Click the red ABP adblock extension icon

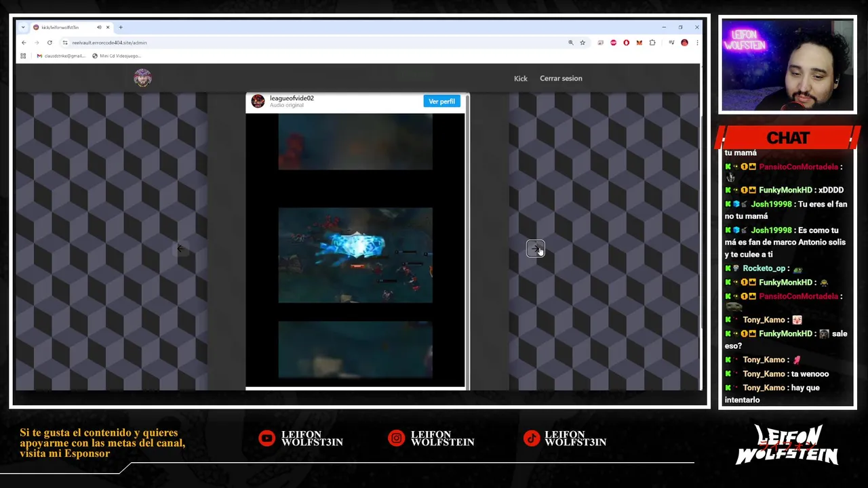(613, 43)
